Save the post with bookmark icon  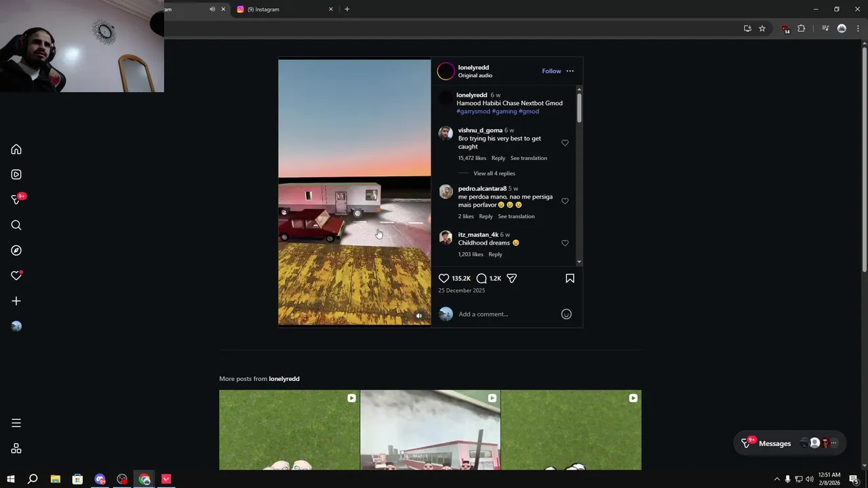[x=570, y=278]
